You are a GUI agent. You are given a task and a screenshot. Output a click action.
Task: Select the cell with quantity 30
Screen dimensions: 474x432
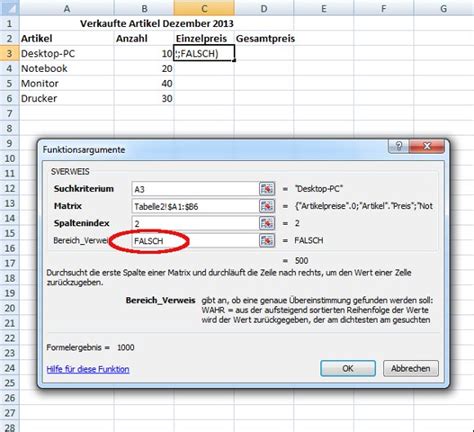pos(144,98)
